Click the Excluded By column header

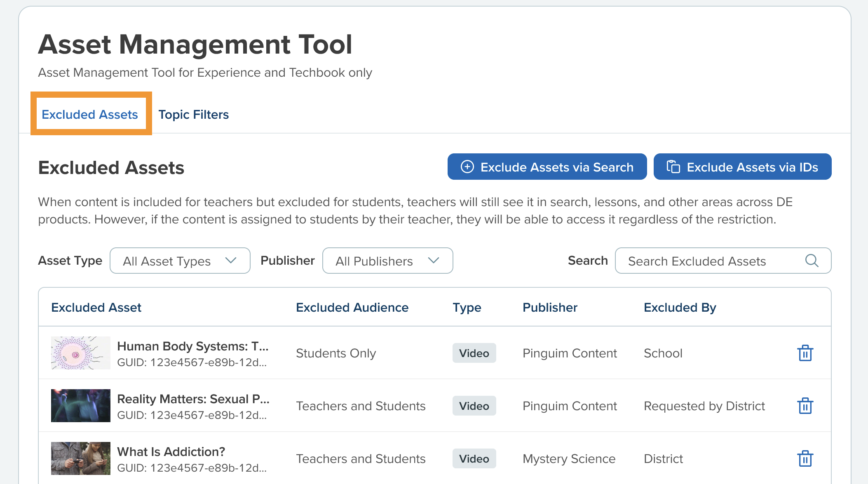pyautogui.click(x=680, y=308)
